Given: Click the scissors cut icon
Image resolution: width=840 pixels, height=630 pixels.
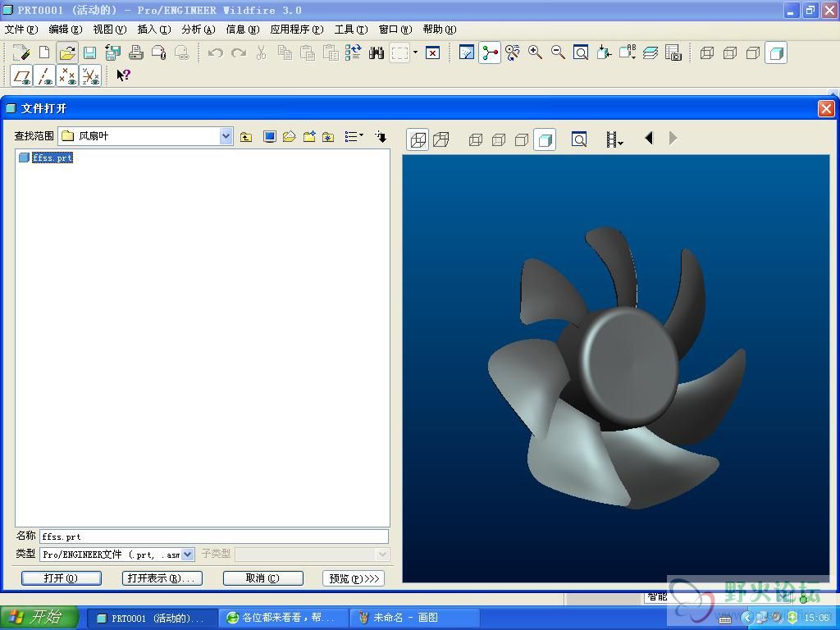Looking at the screenshot, I should (262, 52).
